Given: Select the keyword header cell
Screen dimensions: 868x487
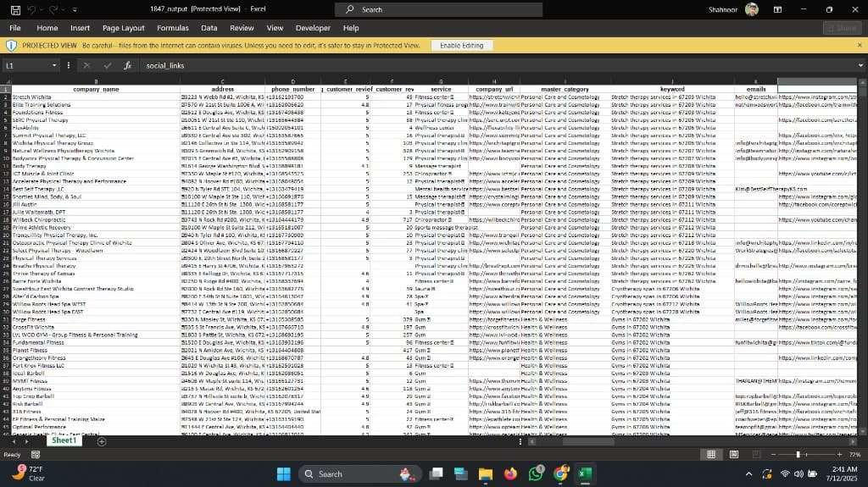Looking at the screenshot, I should pyautogui.click(x=672, y=89).
